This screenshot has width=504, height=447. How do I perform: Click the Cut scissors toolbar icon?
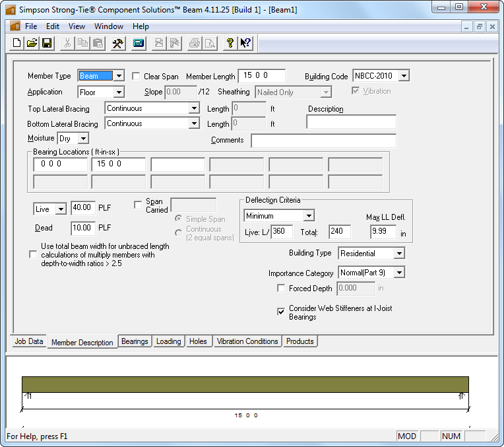67,43
